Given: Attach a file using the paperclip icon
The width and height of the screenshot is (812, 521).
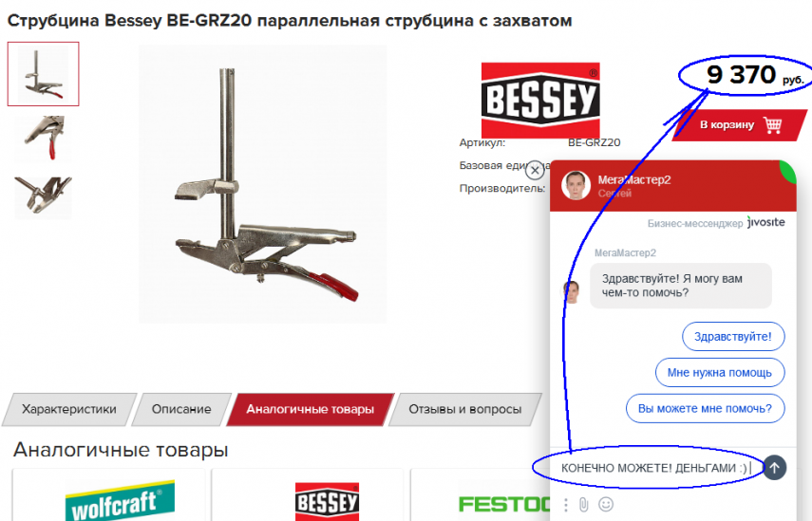Looking at the screenshot, I should point(584,505).
